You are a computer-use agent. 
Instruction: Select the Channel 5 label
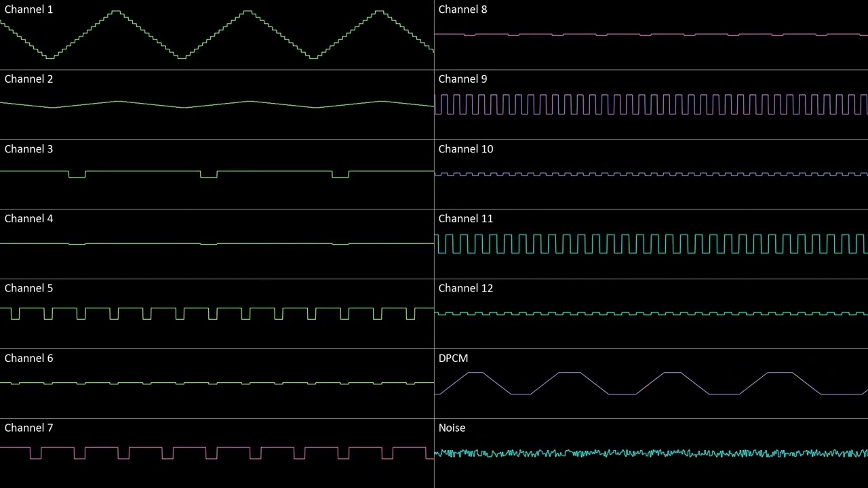[28, 289]
